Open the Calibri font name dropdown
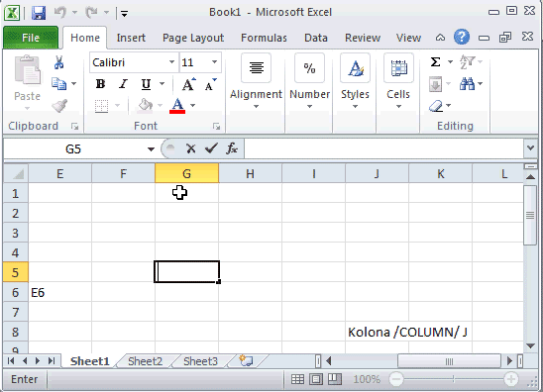Screen dimensions: 543x392 coord(171,62)
